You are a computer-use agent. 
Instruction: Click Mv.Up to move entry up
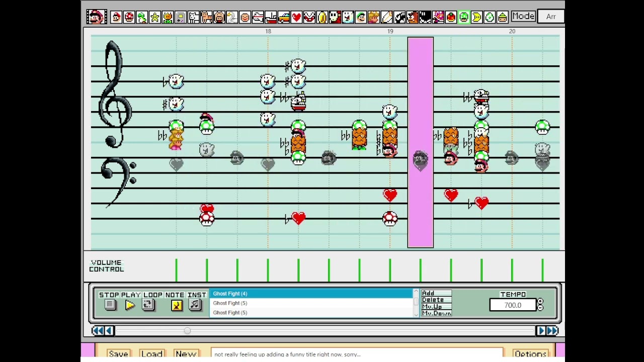(436, 307)
